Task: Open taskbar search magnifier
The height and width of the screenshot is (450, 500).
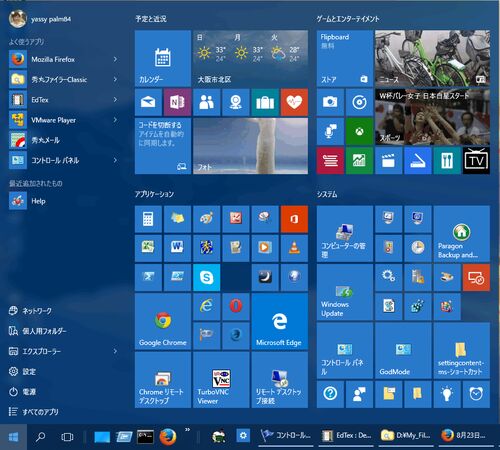Action: [40, 437]
